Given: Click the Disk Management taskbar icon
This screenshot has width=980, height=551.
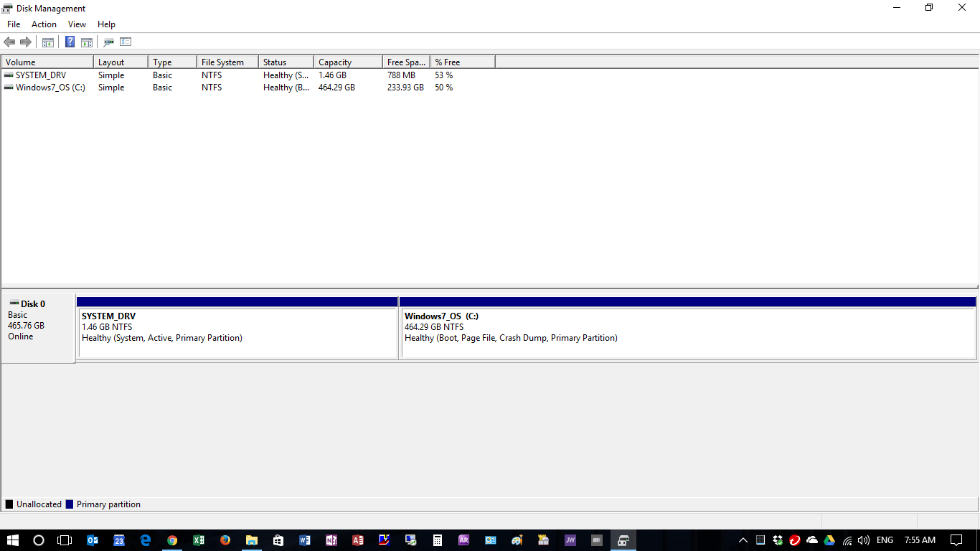Looking at the screenshot, I should [623, 540].
